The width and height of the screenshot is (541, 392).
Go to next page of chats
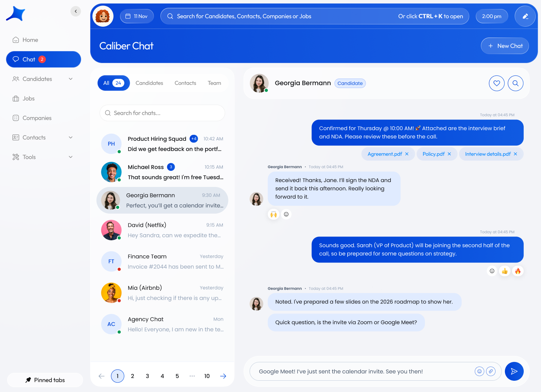click(x=223, y=376)
